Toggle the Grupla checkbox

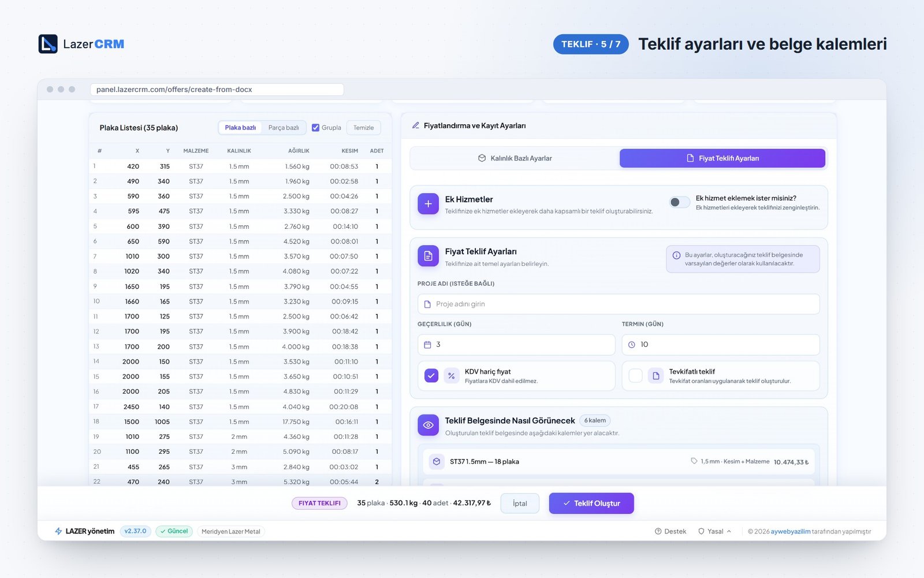[x=315, y=128]
